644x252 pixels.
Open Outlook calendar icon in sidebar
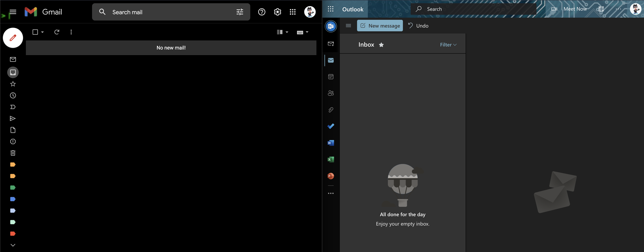pos(330,77)
